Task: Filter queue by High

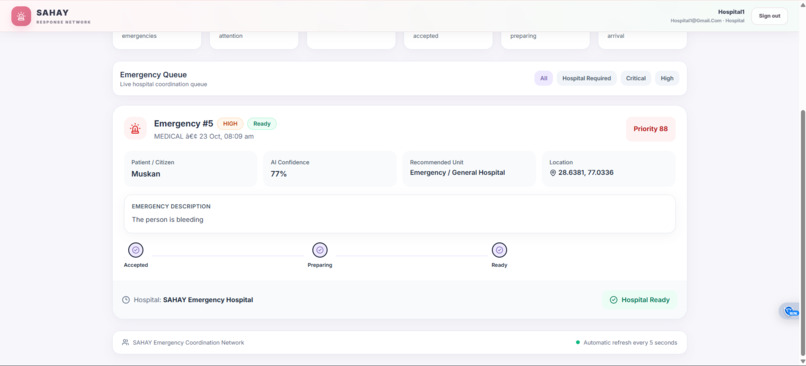Action: tap(667, 79)
